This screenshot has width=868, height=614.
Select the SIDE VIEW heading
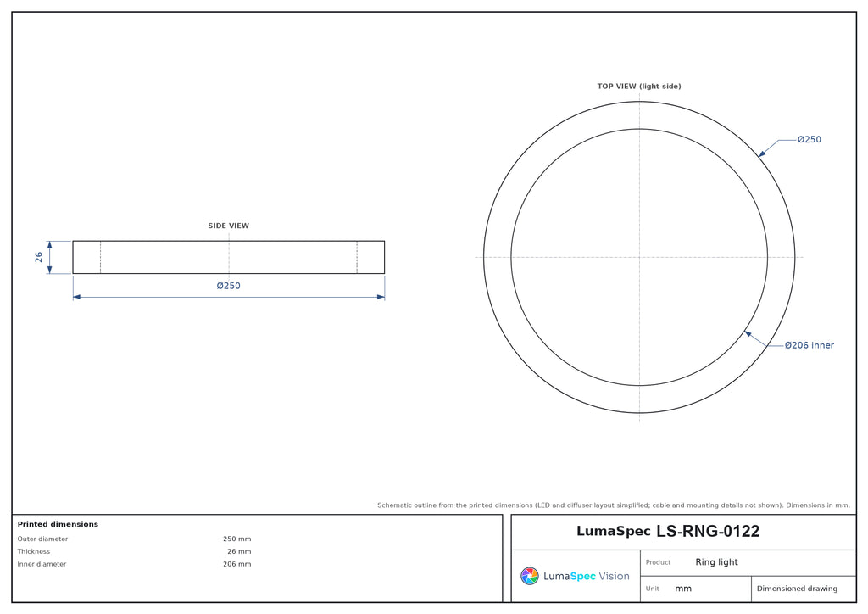[229, 226]
